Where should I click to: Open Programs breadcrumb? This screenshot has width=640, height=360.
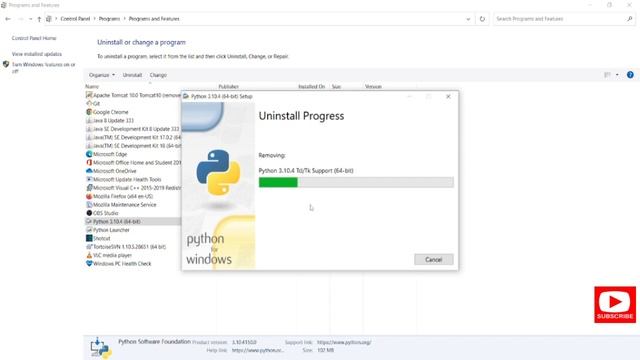tap(109, 19)
